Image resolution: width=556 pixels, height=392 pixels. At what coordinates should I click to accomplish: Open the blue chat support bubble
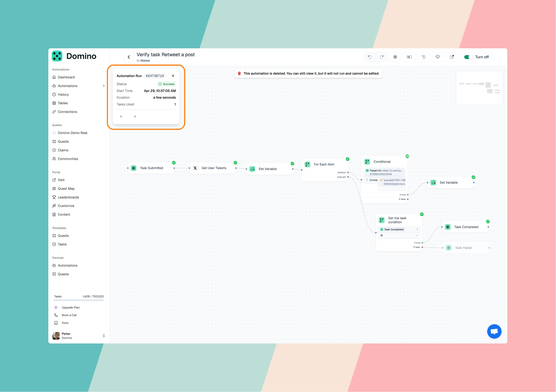click(494, 331)
